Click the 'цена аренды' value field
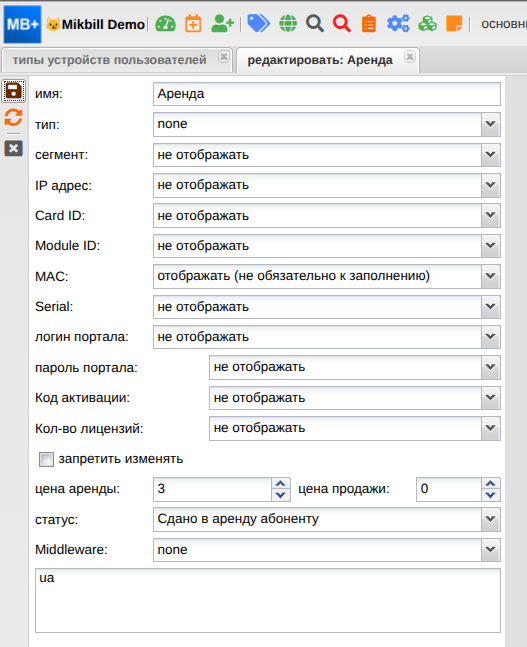This screenshot has height=647, width=527. (x=212, y=489)
